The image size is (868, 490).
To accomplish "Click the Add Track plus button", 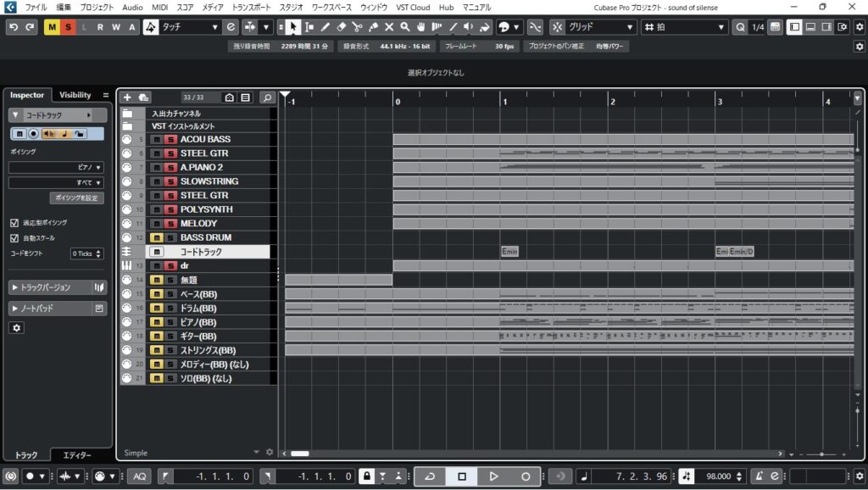I will [x=127, y=97].
